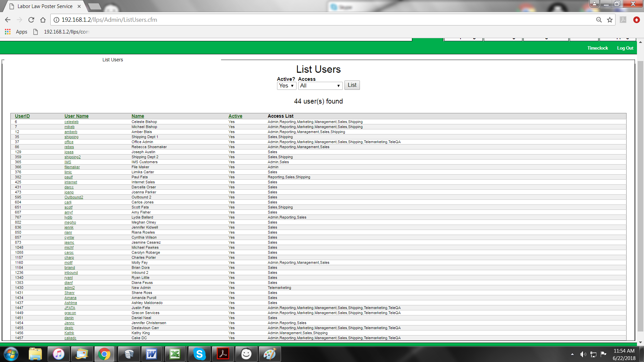
Task: Open the Apps grid shortcut
Action: 8,32
